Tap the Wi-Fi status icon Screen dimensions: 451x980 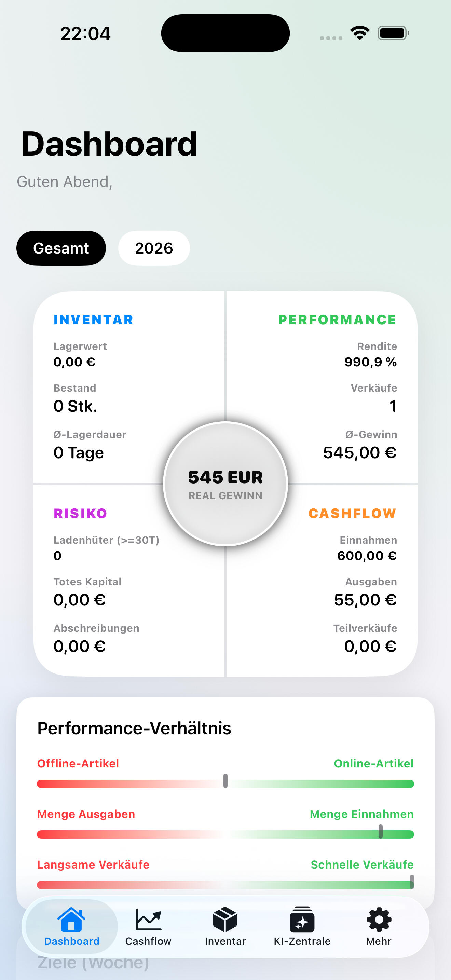click(x=360, y=33)
